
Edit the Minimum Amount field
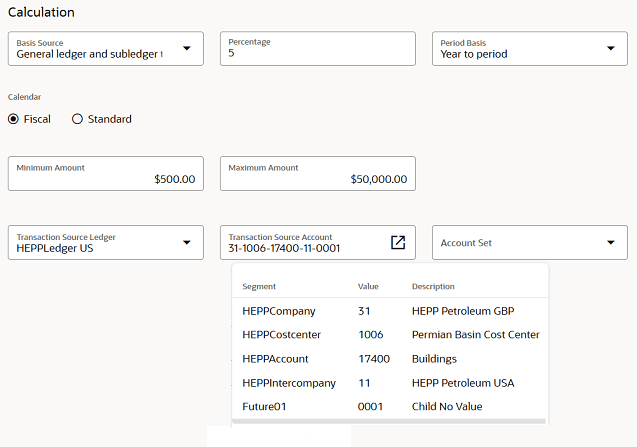[105, 174]
